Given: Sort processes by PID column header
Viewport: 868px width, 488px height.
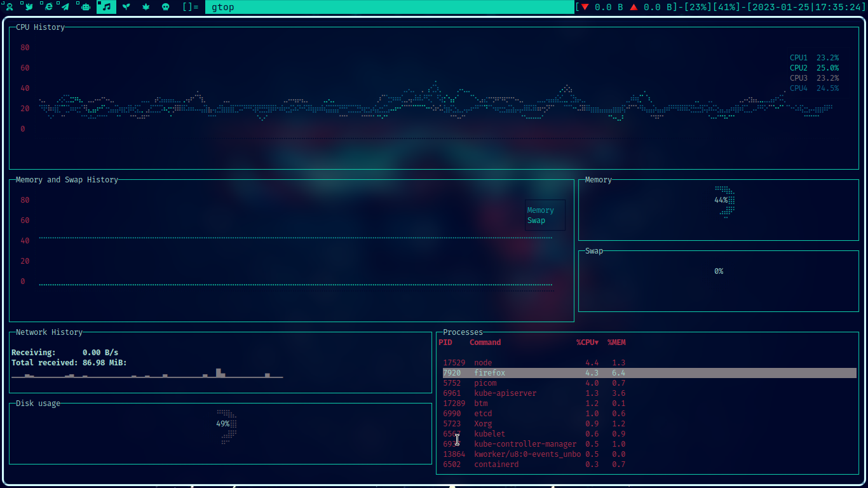Looking at the screenshot, I should tap(445, 342).
